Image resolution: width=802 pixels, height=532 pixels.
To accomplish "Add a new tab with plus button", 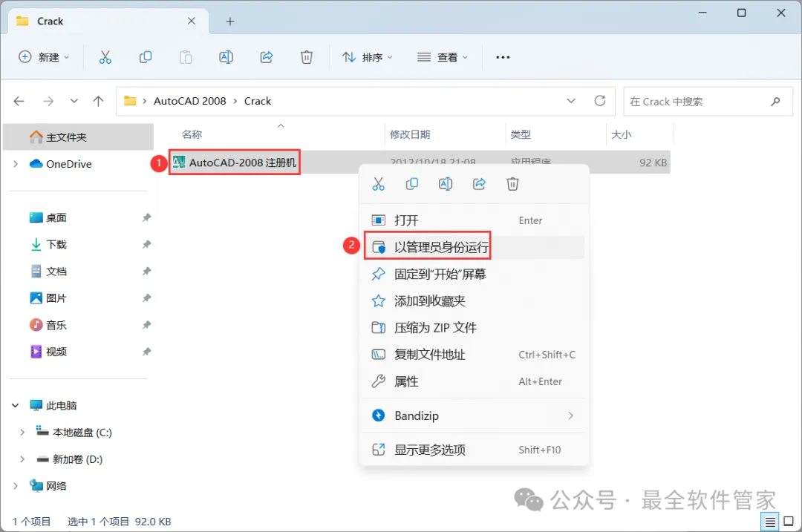I will pyautogui.click(x=230, y=22).
